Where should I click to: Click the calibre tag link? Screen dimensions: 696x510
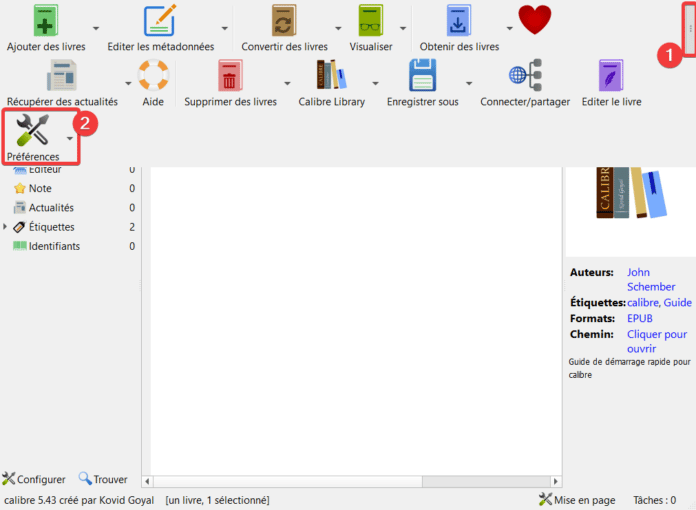pyautogui.click(x=643, y=303)
